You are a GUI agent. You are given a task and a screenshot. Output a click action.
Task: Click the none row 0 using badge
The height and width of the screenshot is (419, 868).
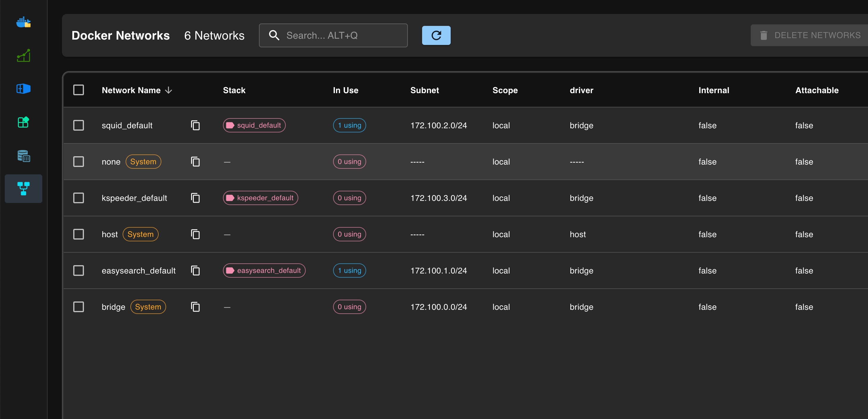click(x=349, y=162)
